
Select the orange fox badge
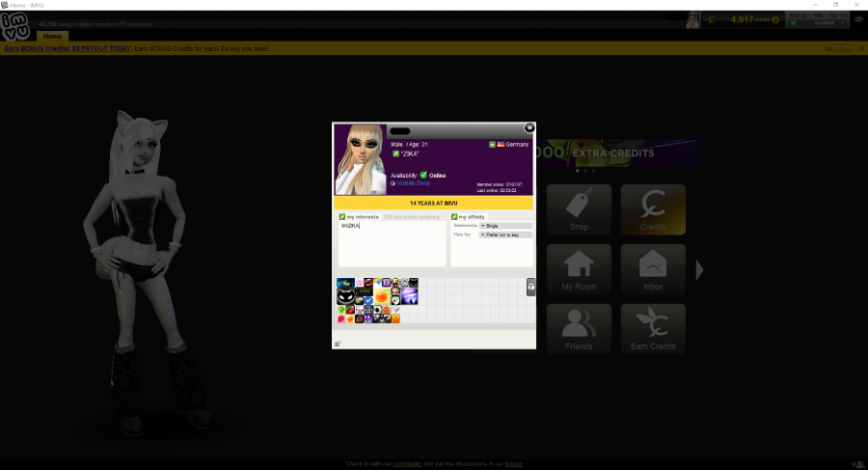click(x=387, y=310)
